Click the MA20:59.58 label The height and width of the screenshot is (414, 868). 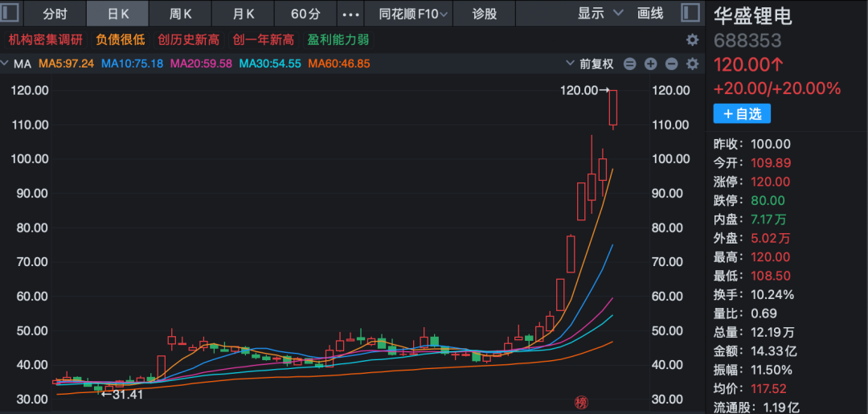tap(201, 64)
